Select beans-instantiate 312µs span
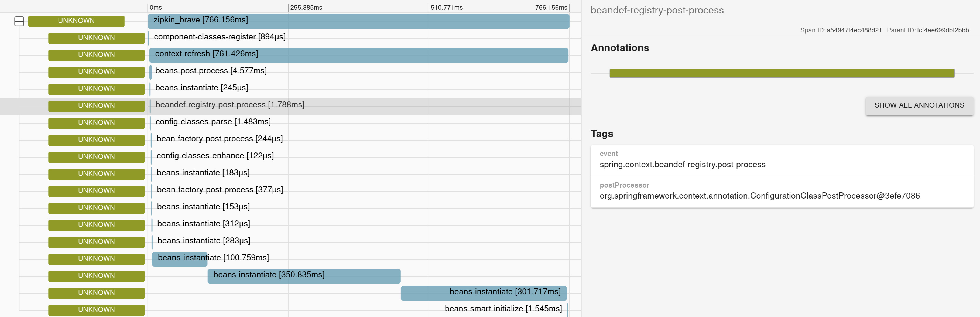 pos(204,224)
